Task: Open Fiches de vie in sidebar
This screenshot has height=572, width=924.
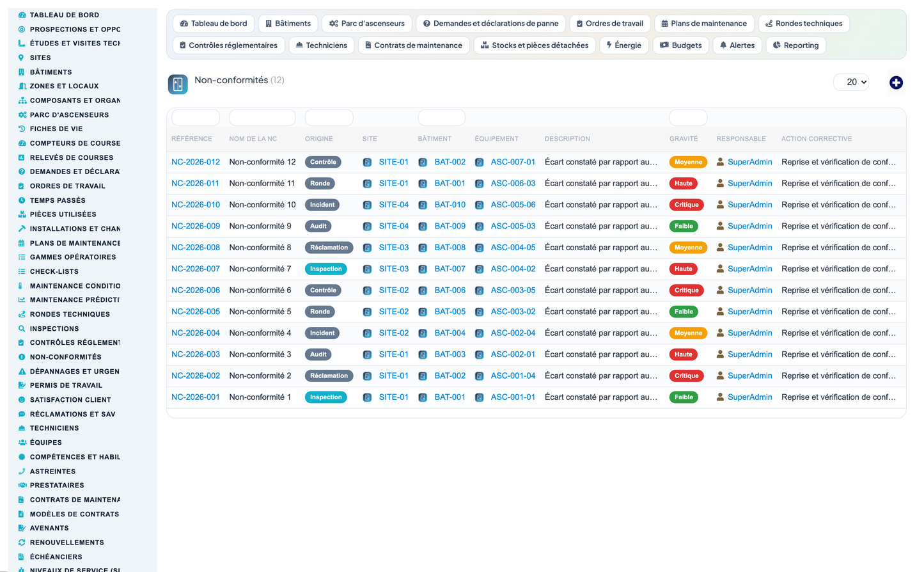Action: tap(56, 129)
